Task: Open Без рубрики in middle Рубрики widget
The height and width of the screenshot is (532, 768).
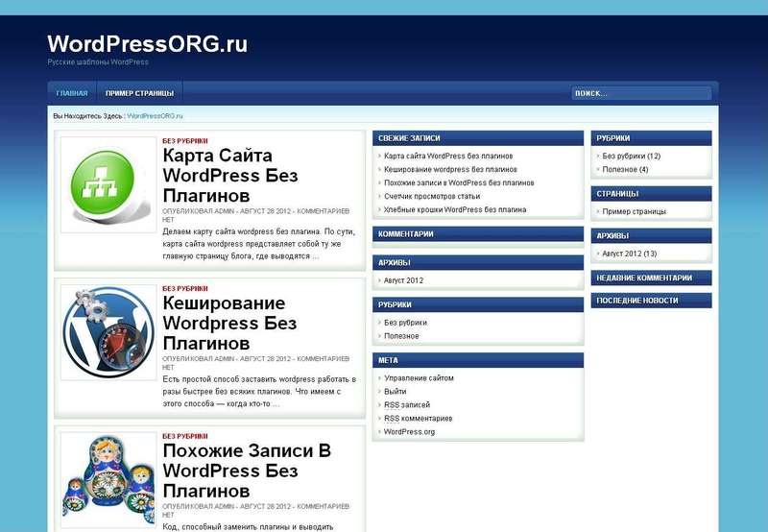Action: tap(405, 323)
